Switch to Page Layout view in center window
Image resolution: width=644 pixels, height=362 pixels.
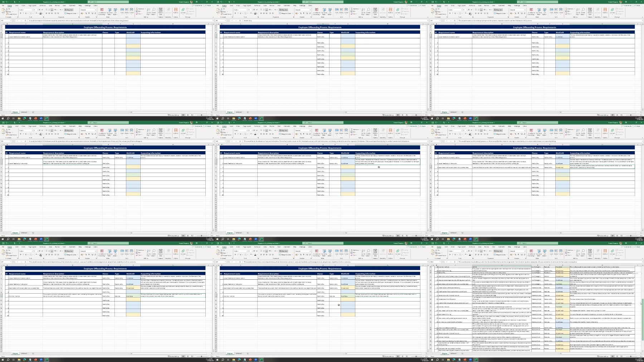tap(402, 236)
